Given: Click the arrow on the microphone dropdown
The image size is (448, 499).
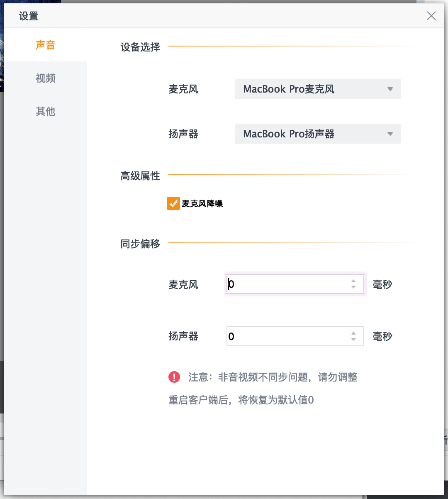Looking at the screenshot, I should [390, 89].
